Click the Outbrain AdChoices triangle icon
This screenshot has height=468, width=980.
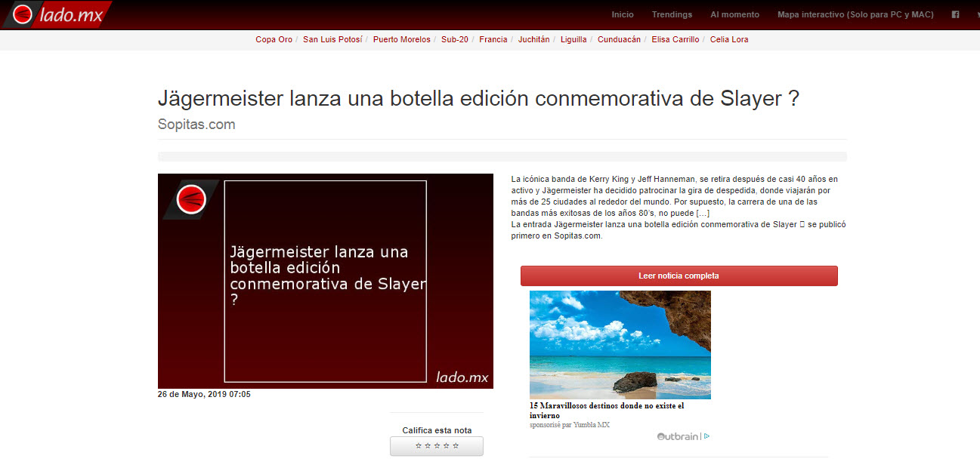(706, 436)
